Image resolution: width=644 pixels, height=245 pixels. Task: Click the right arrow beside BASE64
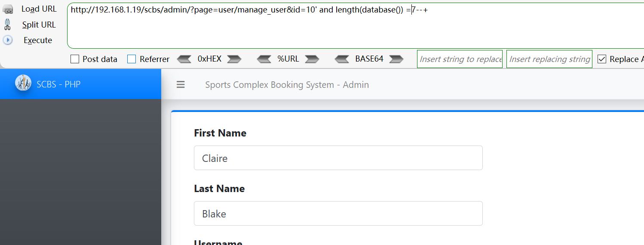(396, 59)
